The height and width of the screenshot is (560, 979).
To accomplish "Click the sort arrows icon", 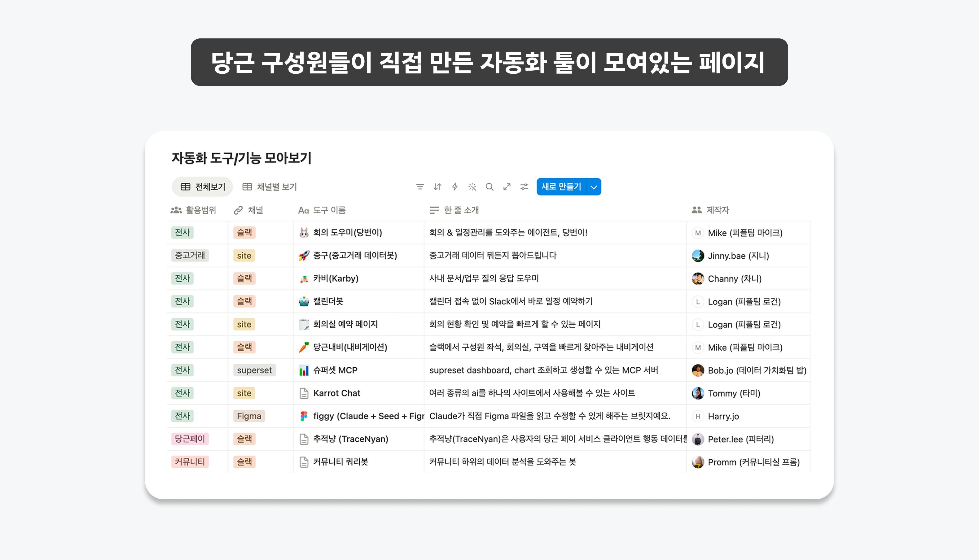I will click(x=437, y=187).
